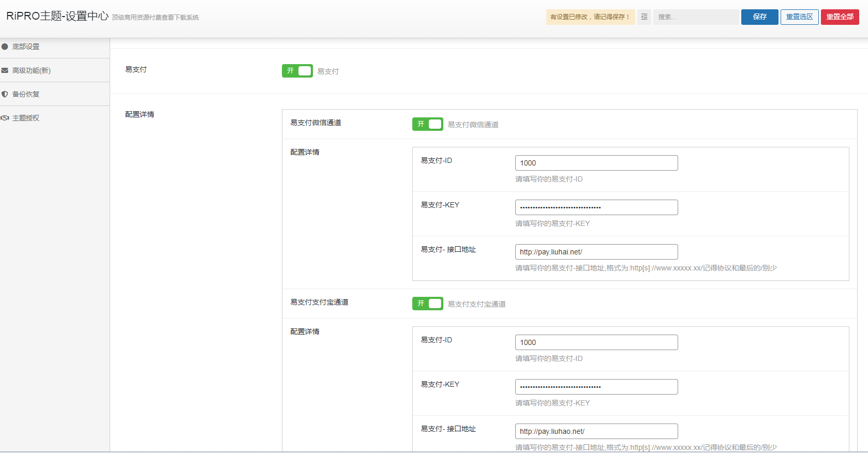
Task: Click the red 重置全部 button
Action: [x=840, y=17]
